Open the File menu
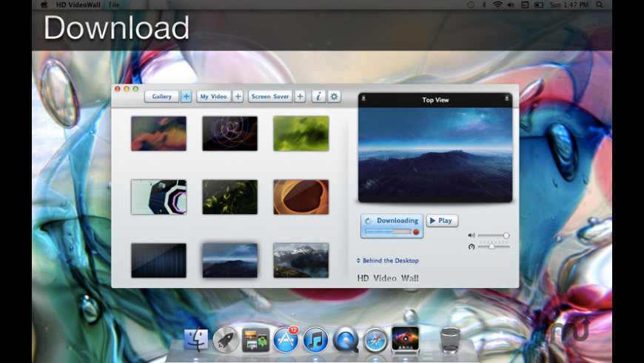Image resolution: width=644 pixels, height=363 pixels. pos(114,5)
